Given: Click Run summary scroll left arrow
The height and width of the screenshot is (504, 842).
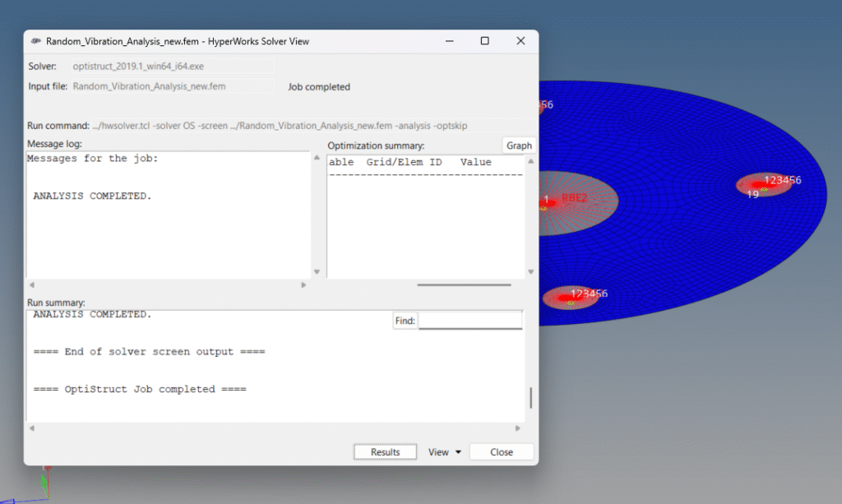Looking at the screenshot, I should (x=30, y=428).
